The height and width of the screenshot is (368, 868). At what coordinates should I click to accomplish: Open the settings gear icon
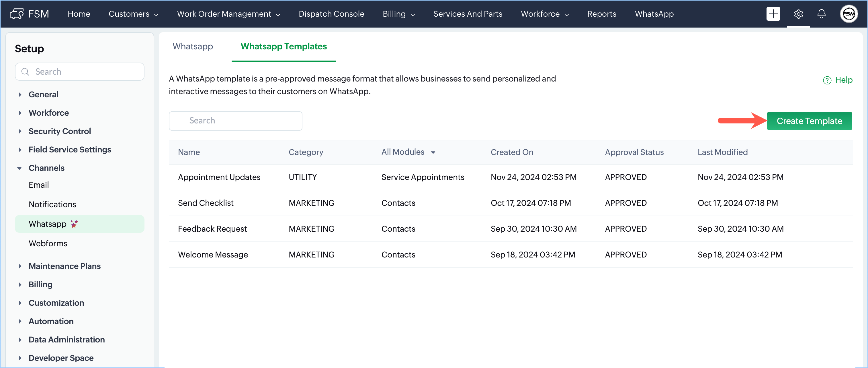coord(798,14)
